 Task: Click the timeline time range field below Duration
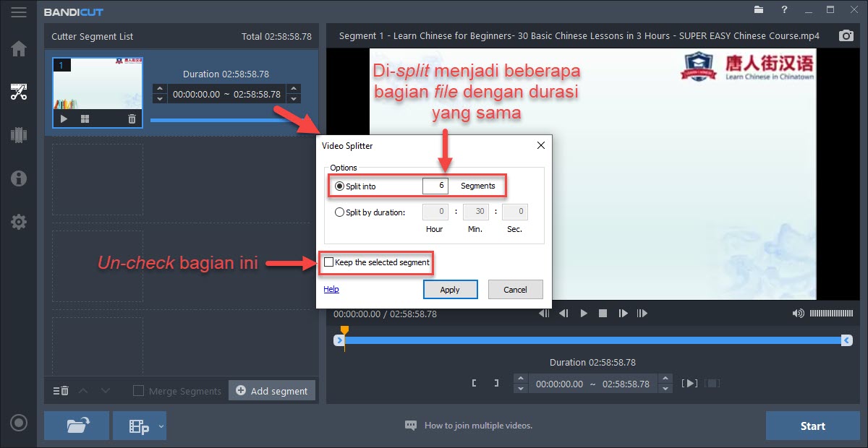pyautogui.click(x=592, y=384)
